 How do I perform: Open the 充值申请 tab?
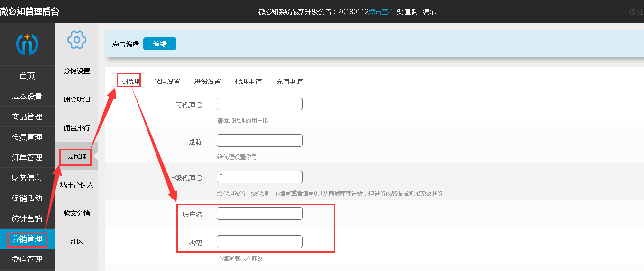(x=289, y=81)
